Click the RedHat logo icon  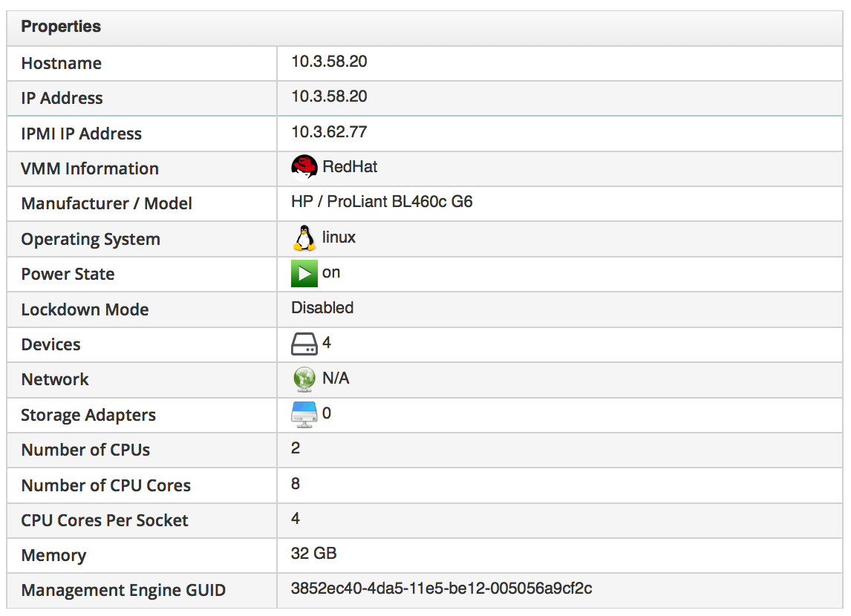pyautogui.click(x=304, y=168)
